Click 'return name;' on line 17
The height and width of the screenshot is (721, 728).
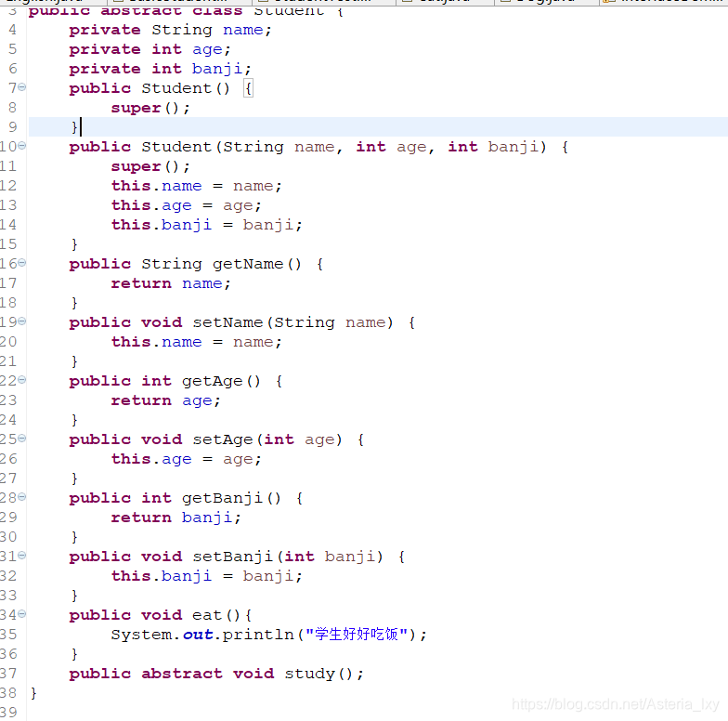coord(171,284)
